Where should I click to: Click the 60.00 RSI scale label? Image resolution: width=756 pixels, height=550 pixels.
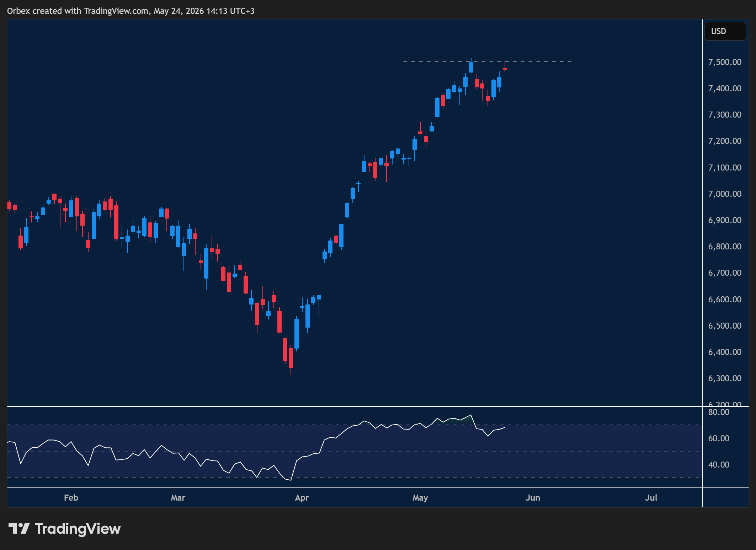pos(719,438)
